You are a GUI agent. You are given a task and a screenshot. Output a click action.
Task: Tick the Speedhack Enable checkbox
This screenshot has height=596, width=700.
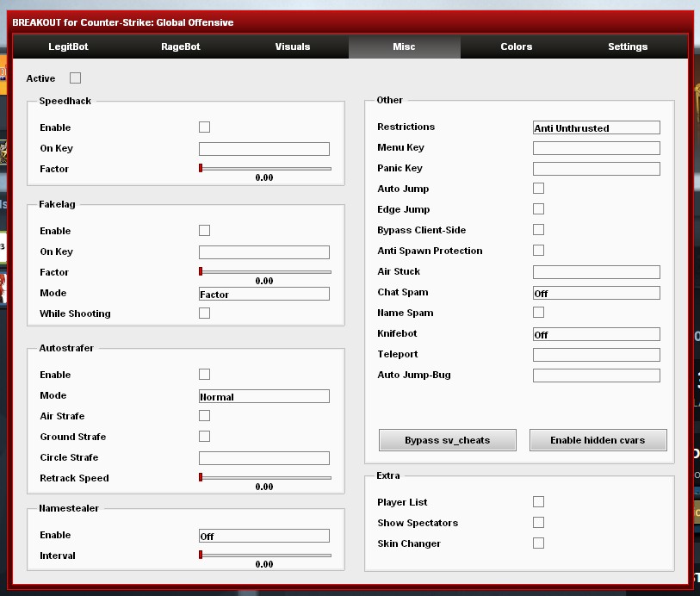(x=204, y=127)
